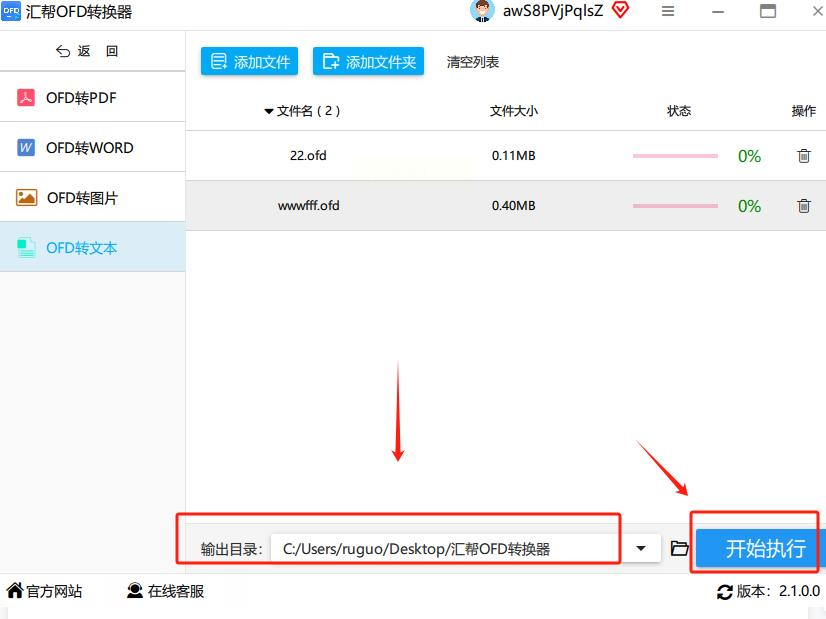The height and width of the screenshot is (619, 826).
Task: Select the wwwfff.ofd file row
Action: [x=506, y=206]
